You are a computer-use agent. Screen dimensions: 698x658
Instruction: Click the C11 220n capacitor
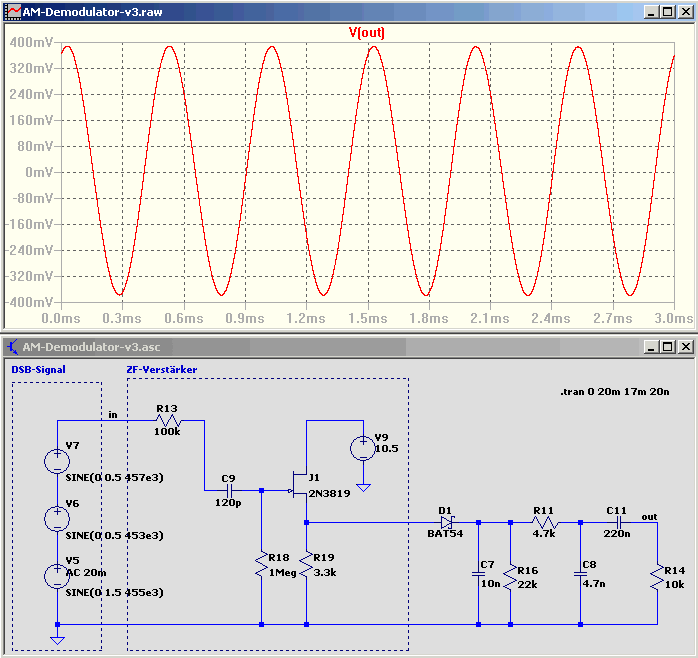[618, 522]
